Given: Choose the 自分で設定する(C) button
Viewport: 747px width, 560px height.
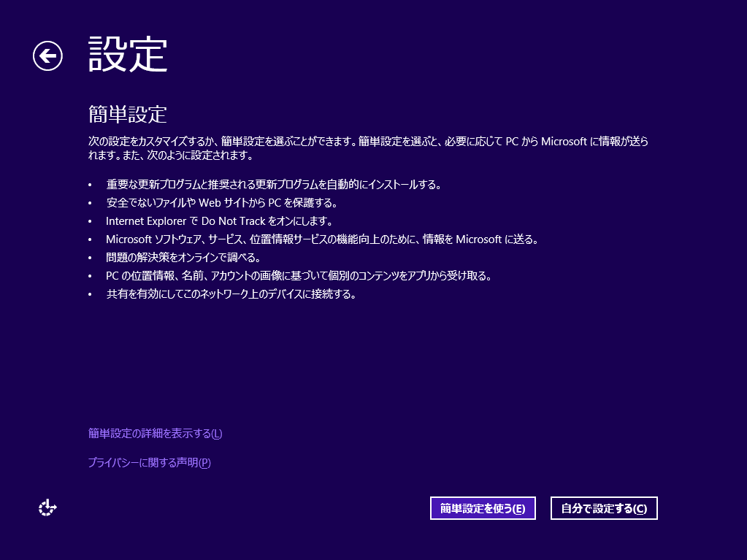Looking at the screenshot, I should [x=604, y=508].
